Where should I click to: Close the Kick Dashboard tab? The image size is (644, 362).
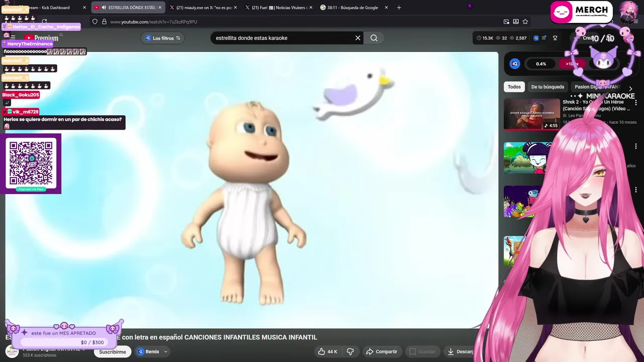(x=85, y=8)
